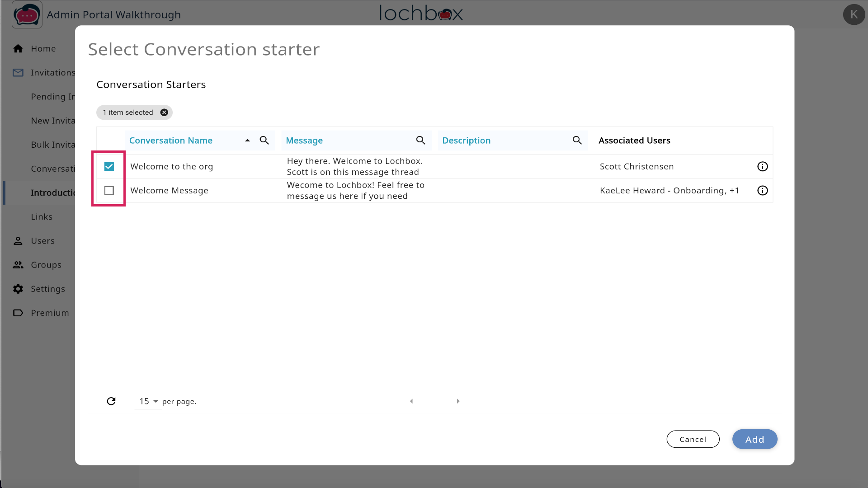Click the refresh icon near pagination
This screenshot has height=488, width=868.
tap(111, 401)
